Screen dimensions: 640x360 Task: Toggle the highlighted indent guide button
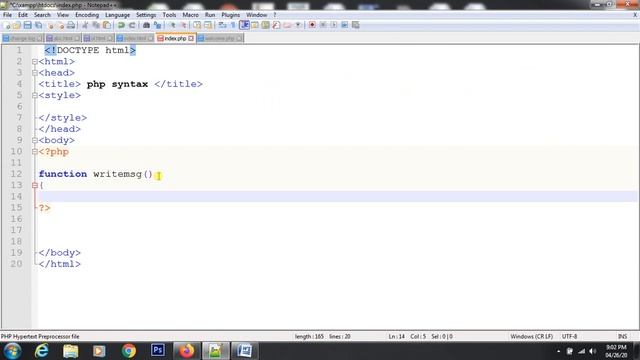point(244,25)
